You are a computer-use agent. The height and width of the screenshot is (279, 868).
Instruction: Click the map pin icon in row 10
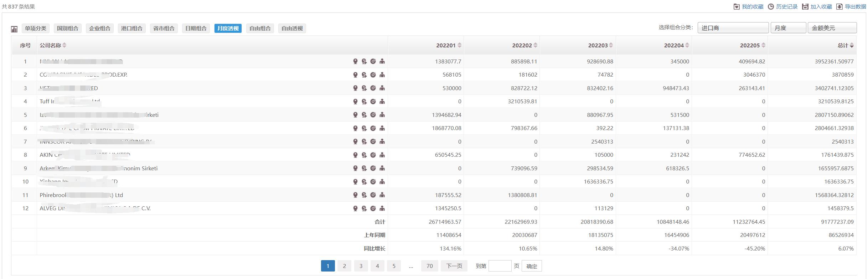pyautogui.click(x=355, y=182)
